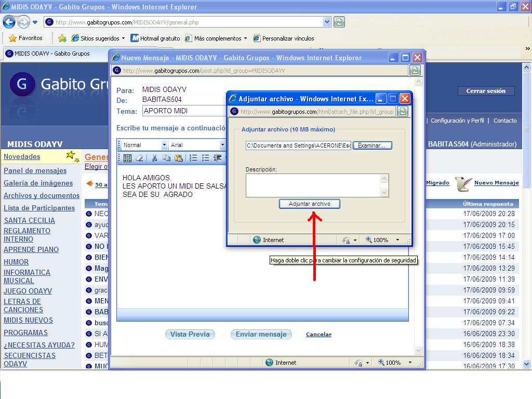
Task: Open zoom level 100% dropdown in attach window
Action: coord(397,240)
